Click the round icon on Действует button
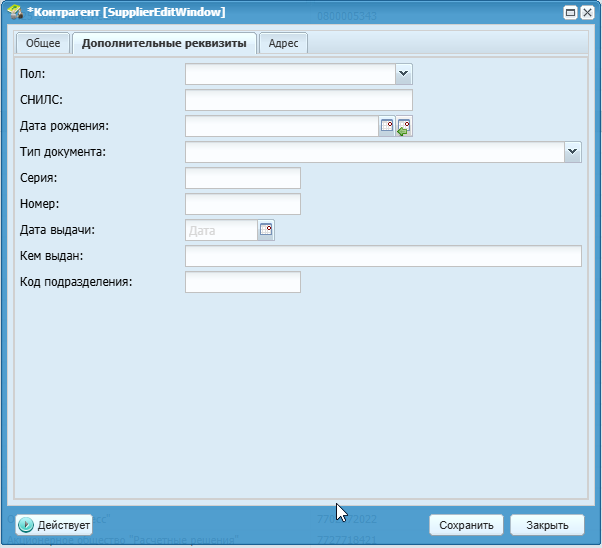602x548 pixels. pyautogui.click(x=26, y=525)
